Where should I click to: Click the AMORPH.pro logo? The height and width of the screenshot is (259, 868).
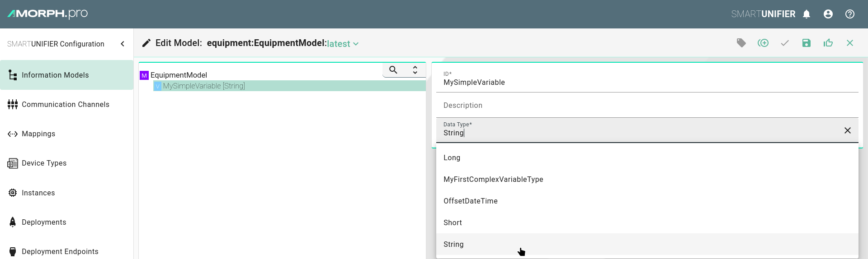[x=47, y=14]
